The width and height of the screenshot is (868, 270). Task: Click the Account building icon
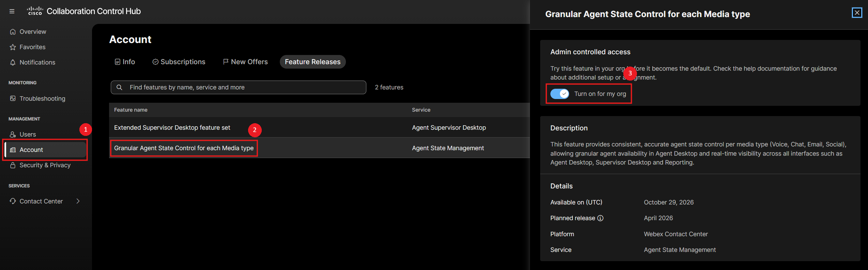[x=13, y=150]
